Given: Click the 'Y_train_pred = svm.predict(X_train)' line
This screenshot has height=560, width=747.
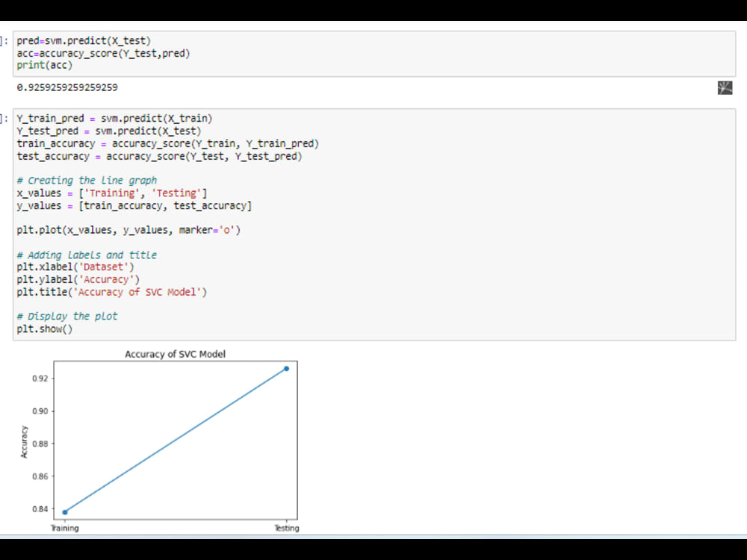Looking at the screenshot, I should point(114,119).
